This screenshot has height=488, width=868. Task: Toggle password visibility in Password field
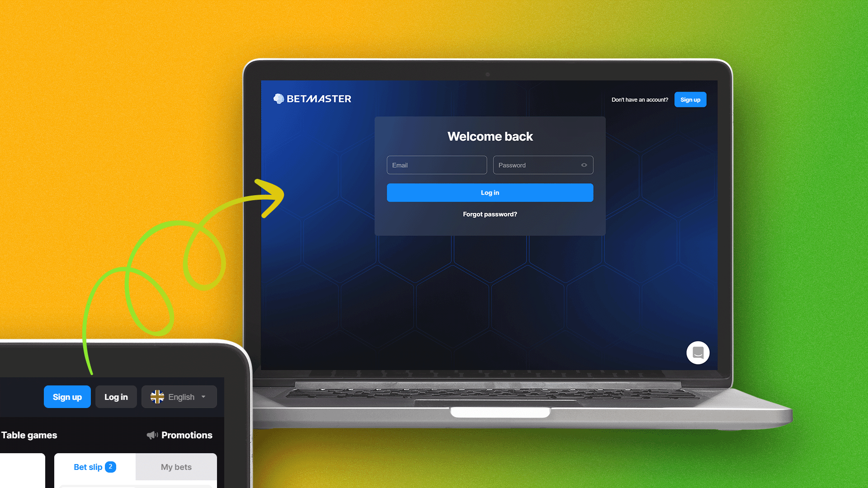[x=584, y=165]
